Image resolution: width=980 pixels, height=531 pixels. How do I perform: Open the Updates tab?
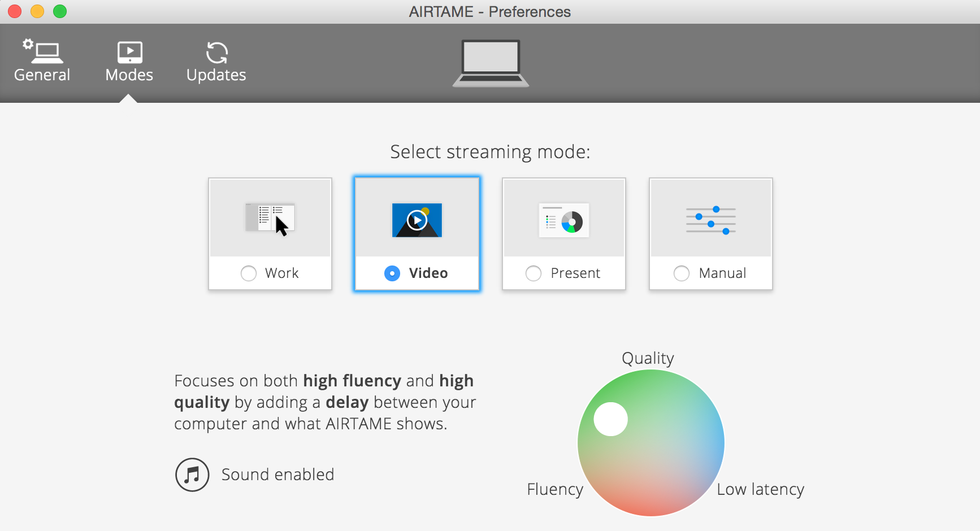216,61
